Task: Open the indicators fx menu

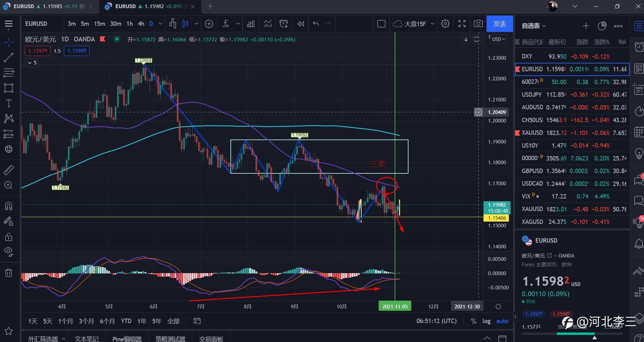Action: (226, 24)
